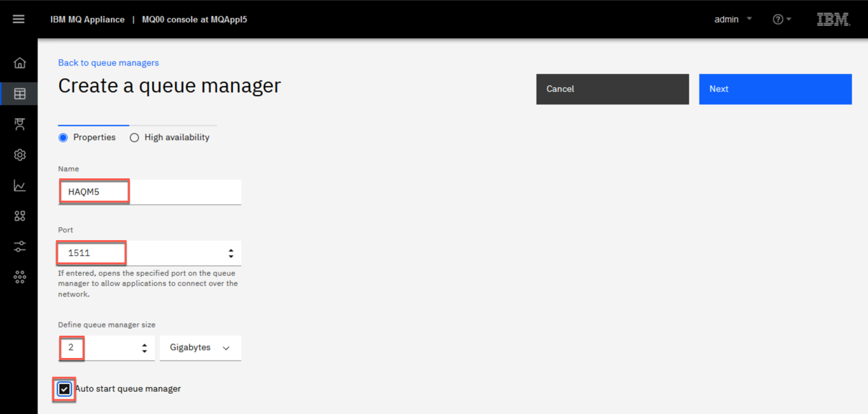Click the MQ00 console at MQAppl5 text
Image resolution: width=868 pixels, height=414 pixels.
[195, 19]
